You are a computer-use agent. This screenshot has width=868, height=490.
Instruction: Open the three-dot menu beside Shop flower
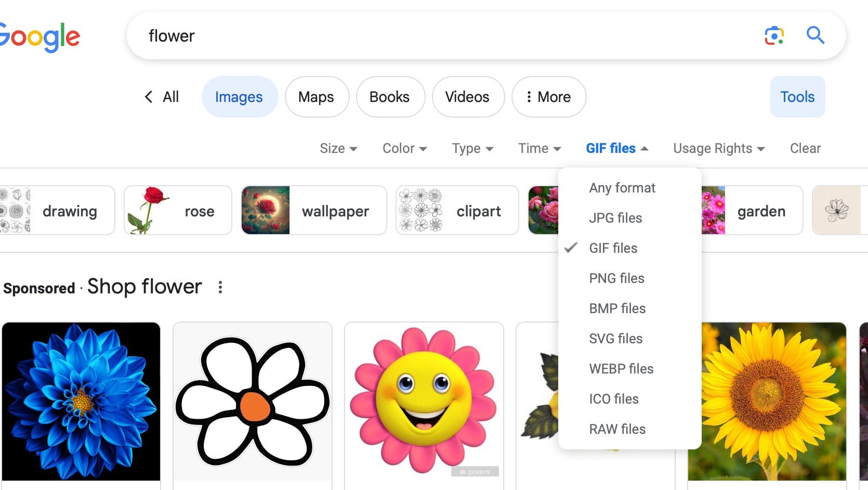coord(220,287)
